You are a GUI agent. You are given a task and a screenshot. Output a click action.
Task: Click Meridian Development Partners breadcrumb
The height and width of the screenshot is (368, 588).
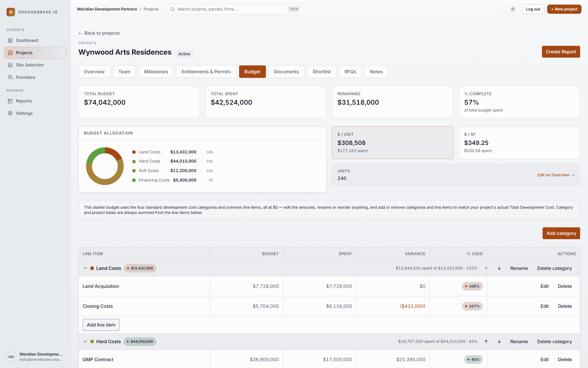pos(107,9)
